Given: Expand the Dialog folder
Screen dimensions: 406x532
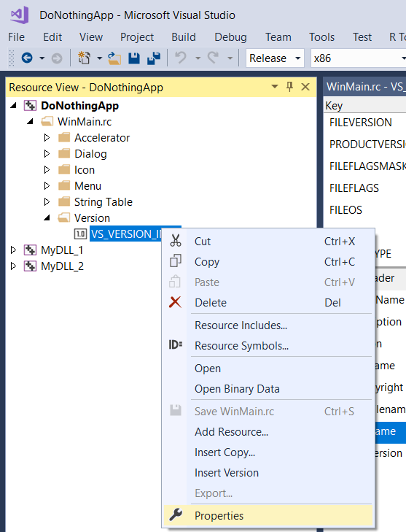Looking at the screenshot, I should click(47, 154).
